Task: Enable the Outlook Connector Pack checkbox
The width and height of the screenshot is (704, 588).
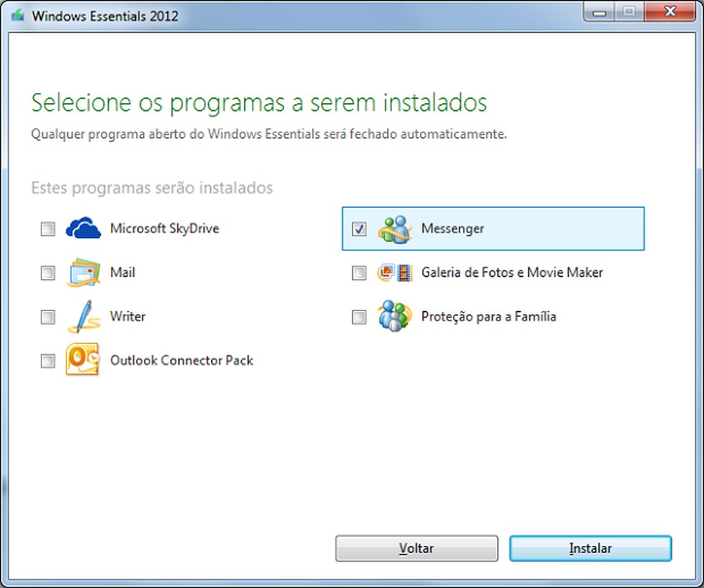Action: point(48,361)
